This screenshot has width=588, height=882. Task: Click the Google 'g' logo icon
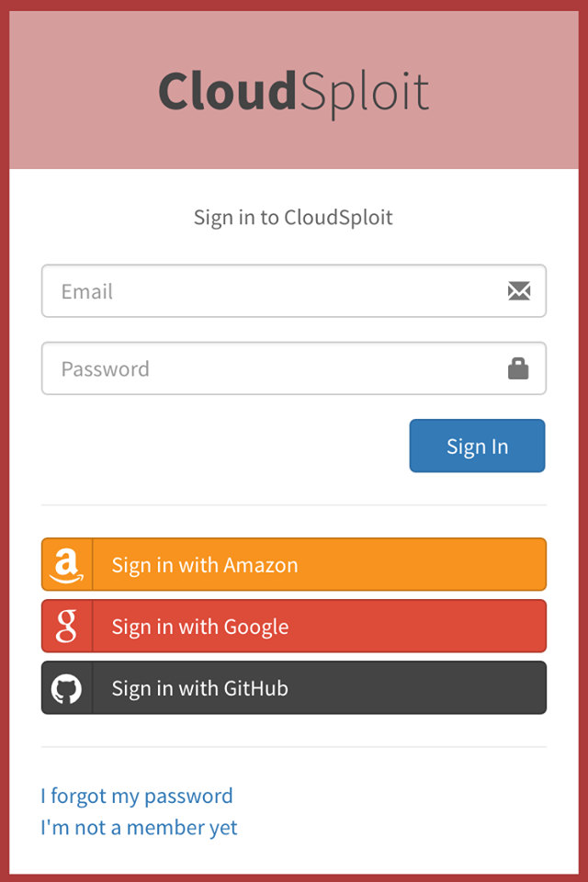67,627
